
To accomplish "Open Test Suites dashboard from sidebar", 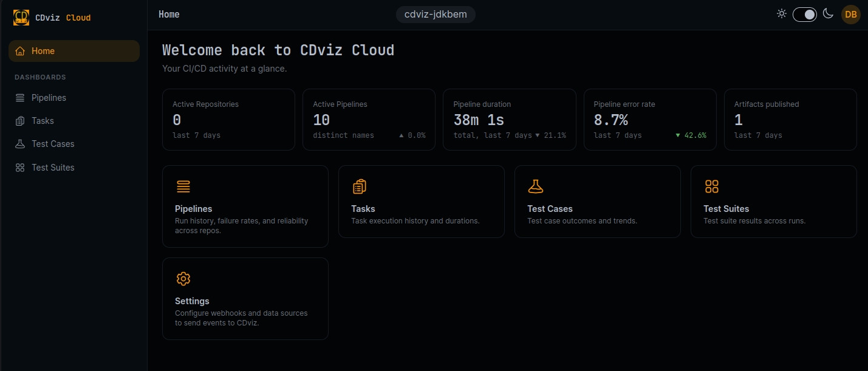I will tap(74, 168).
